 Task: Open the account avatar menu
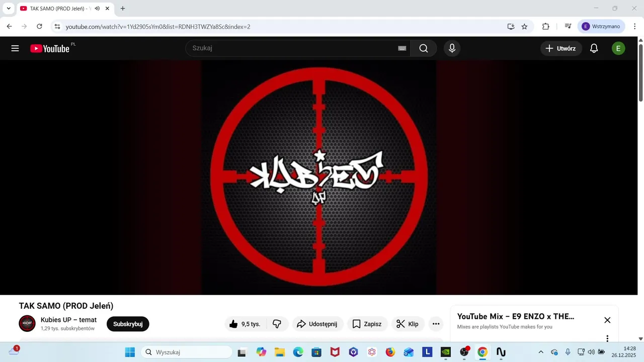tap(618, 48)
